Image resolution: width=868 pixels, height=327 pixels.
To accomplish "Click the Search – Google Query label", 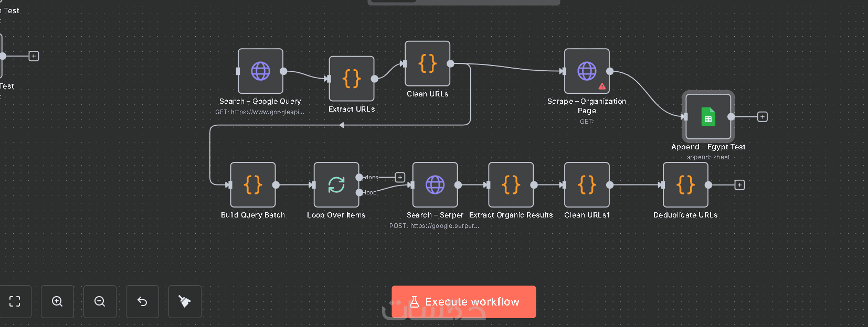I will point(260,102).
